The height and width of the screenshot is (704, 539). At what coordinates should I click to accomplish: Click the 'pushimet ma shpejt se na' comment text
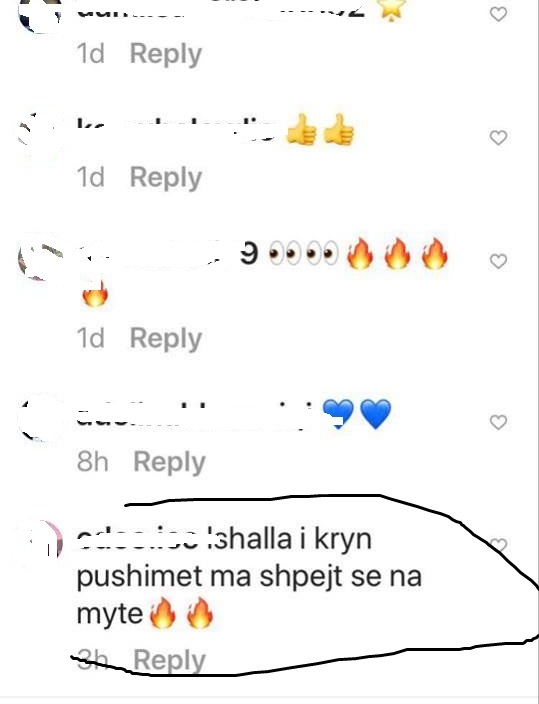pos(249,576)
